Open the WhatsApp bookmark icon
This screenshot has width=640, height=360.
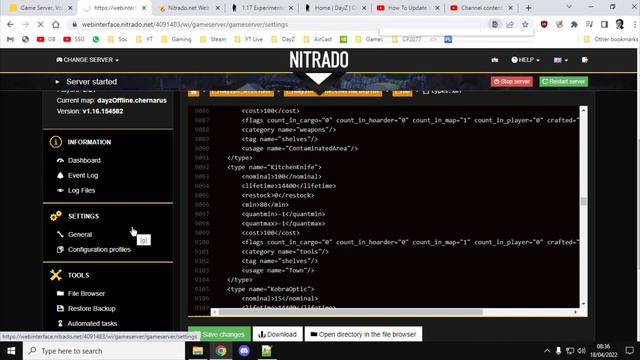pyautogui.click(x=96, y=39)
